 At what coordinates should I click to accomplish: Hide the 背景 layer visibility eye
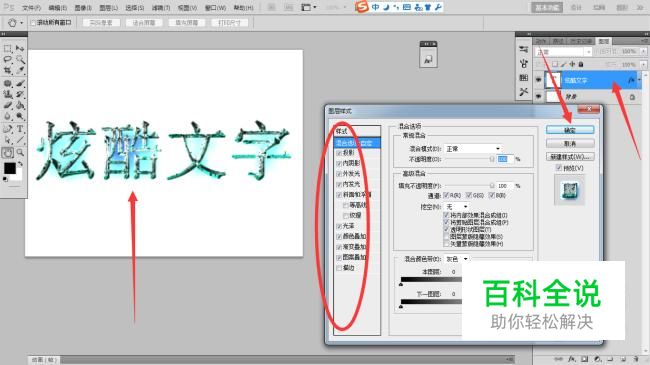point(538,96)
